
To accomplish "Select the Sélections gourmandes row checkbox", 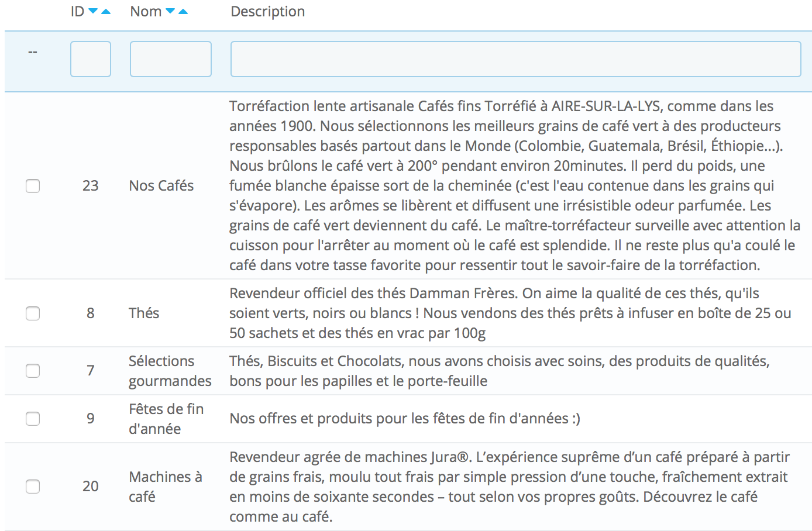I will (x=33, y=371).
